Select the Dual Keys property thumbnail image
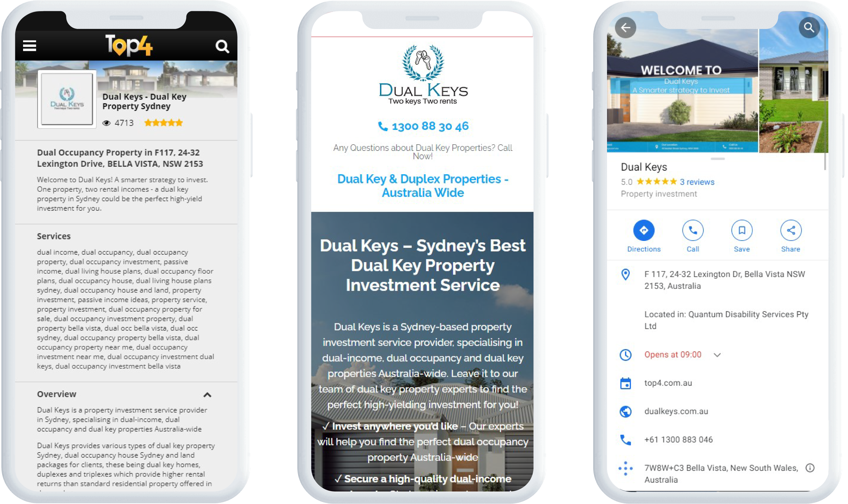Viewport: 848px width, 504px height. [x=67, y=100]
